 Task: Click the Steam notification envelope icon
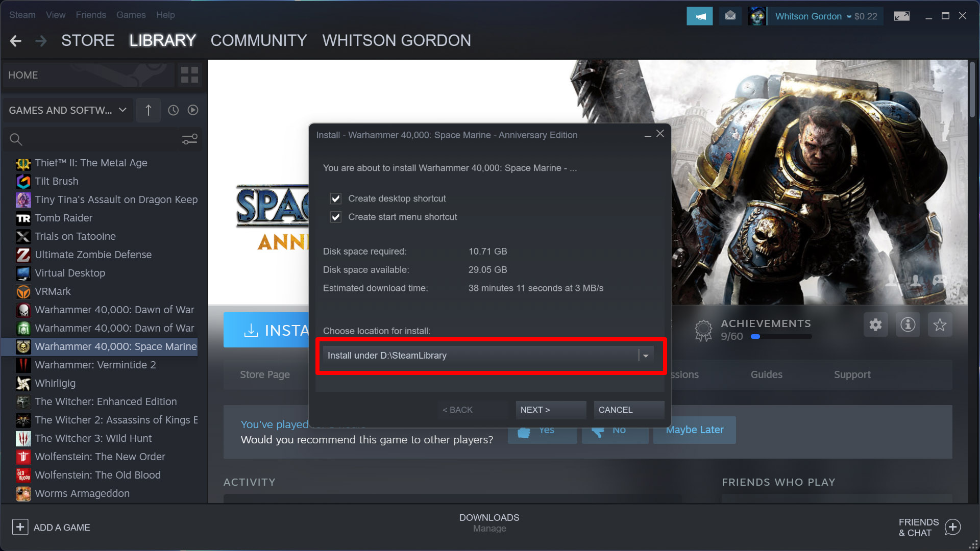click(730, 15)
